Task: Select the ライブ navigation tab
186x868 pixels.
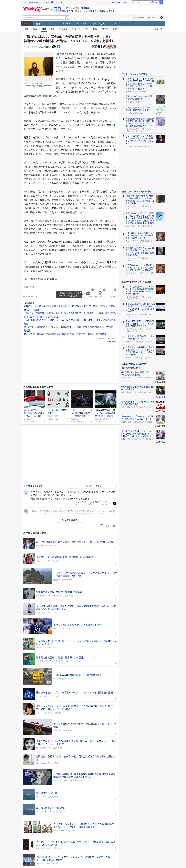Action: tap(49, 24)
